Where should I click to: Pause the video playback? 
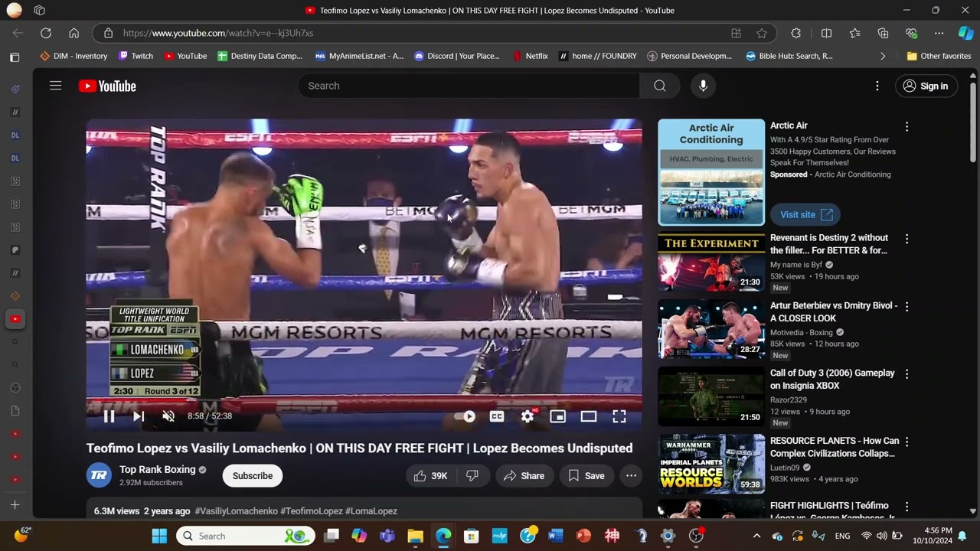[x=109, y=416]
